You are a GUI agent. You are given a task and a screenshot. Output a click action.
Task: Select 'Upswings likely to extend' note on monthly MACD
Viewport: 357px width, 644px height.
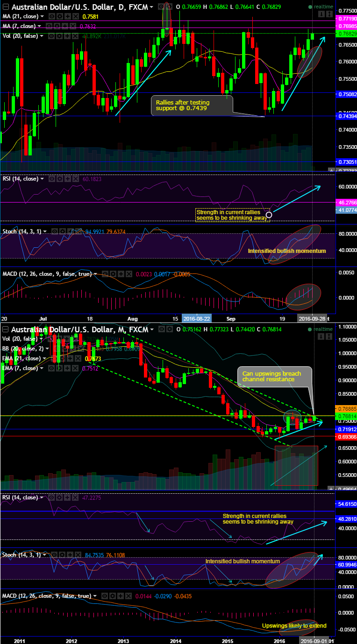294,625
